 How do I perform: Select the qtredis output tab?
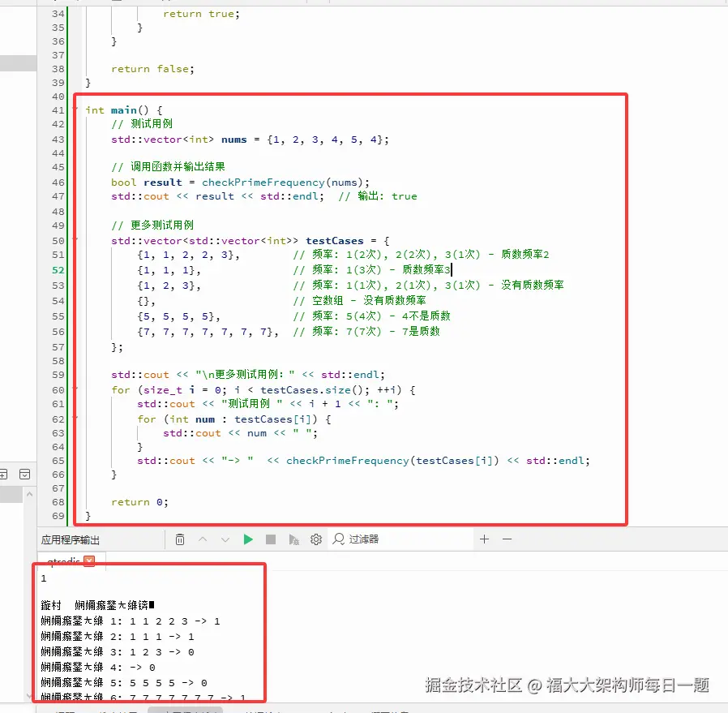(63, 561)
